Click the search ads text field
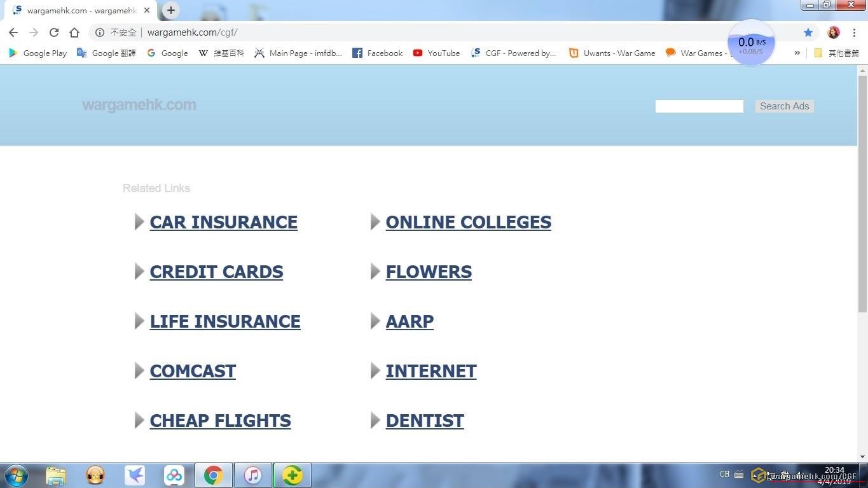Image resolution: width=868 pixels, height=488 pixels. point(699,106)
